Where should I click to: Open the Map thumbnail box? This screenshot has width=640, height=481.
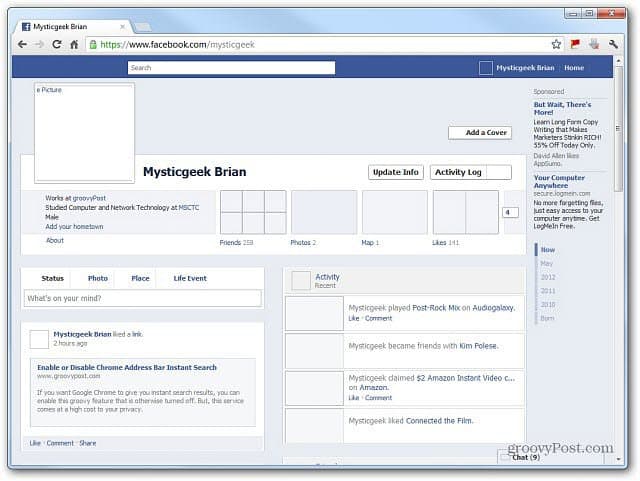click(395, 212)
